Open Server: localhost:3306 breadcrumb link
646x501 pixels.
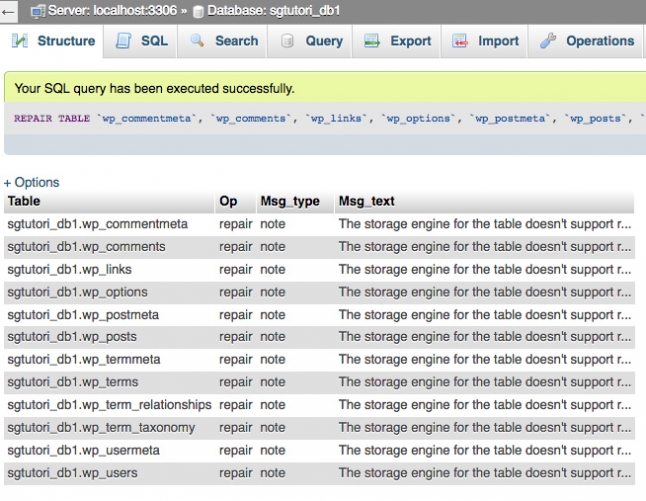click(112, 11)
